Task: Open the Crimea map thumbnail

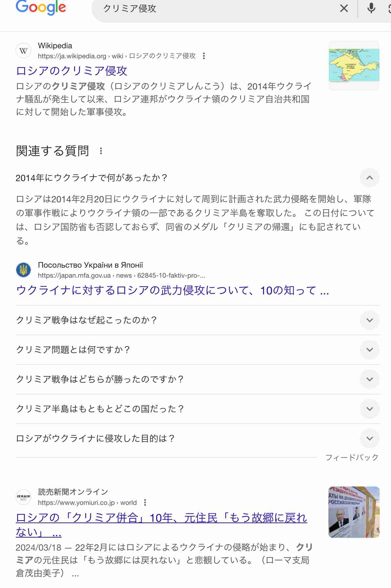Action: point(354,66)
